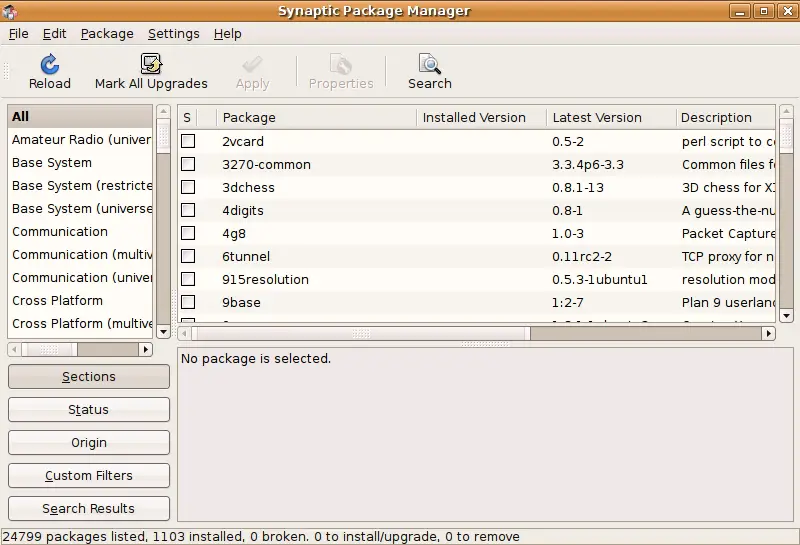Select the Base System (universe) section

(x=80, y=208)
